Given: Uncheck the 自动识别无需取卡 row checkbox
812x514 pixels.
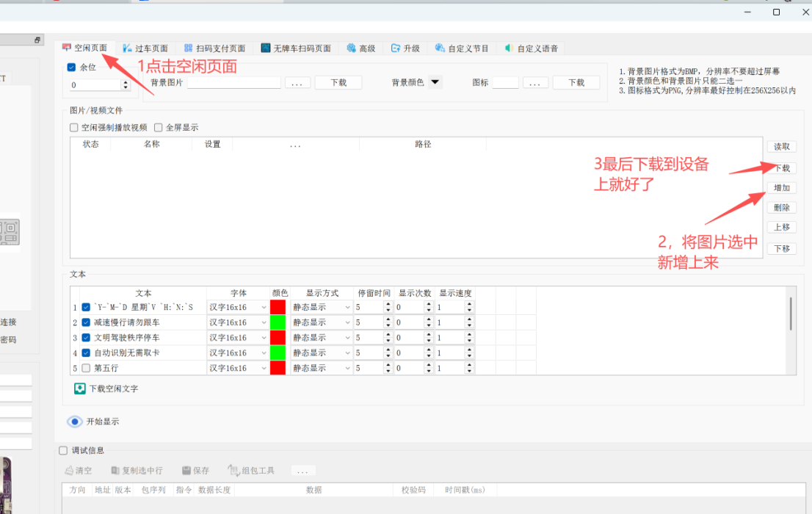Looking at the screenshot, I should [86, 353].
